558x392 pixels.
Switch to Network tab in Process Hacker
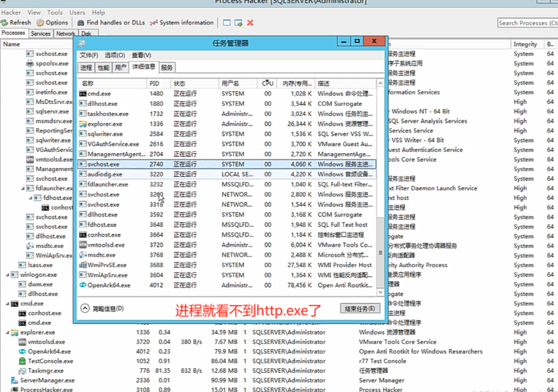click(x=65, y=33)
